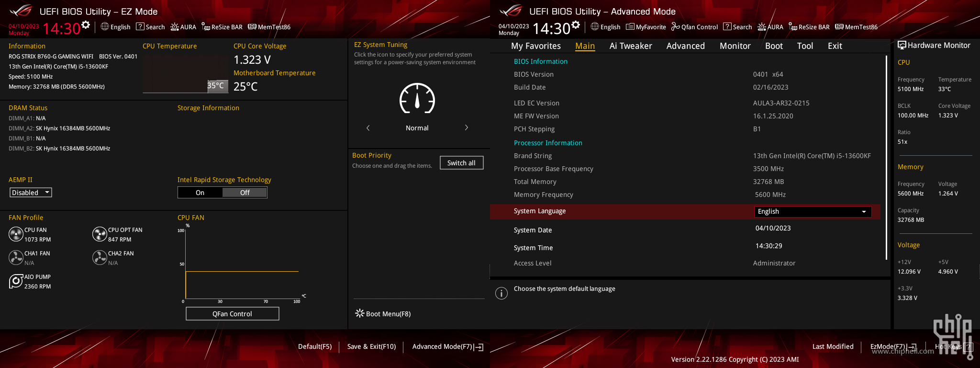Click Save & Exit(F10)
The width and height of the screenshot is (980, 368).
(371, 346)
